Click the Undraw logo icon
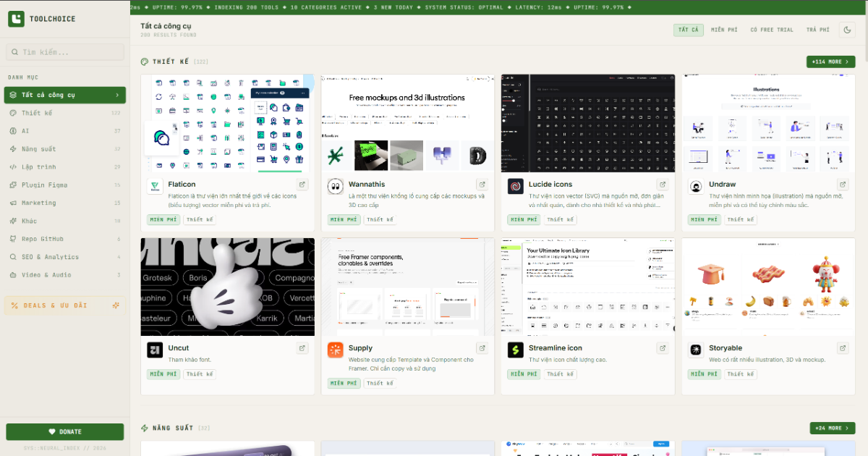This screenshot has height=456, width=868. click(x=696, y=187)
